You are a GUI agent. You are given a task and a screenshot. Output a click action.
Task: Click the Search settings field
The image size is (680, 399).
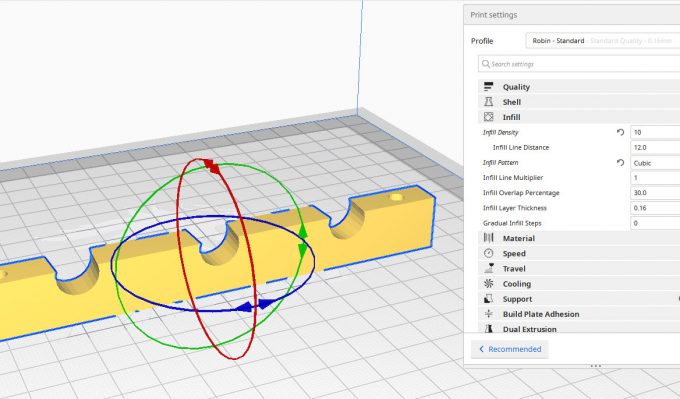pyautogui.click(x=579, y=64)
